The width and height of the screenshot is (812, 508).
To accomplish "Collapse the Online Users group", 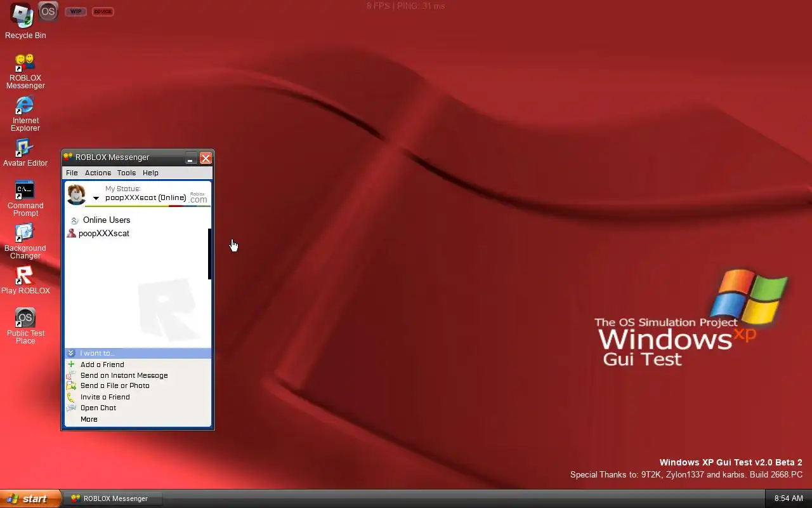I will click(x=74, y=220).
